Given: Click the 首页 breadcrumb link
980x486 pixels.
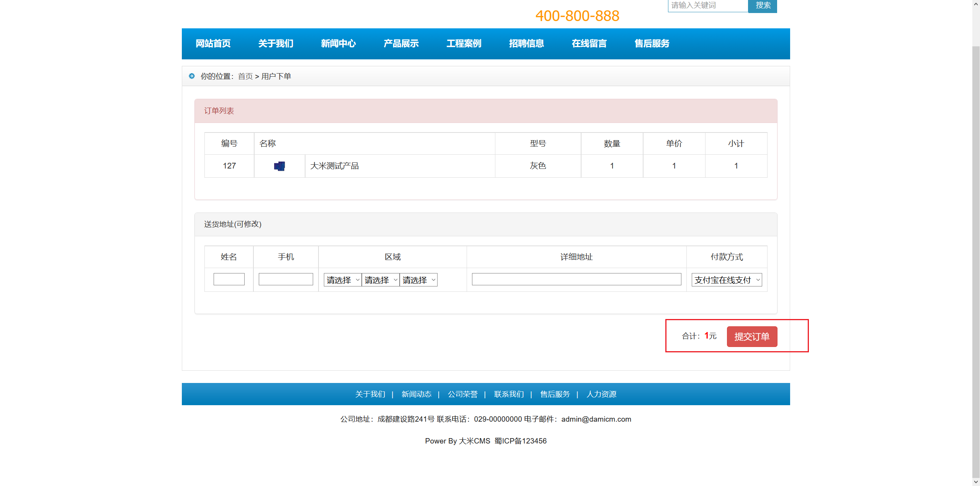Looking at the screenshot, I should coord(245,76).
